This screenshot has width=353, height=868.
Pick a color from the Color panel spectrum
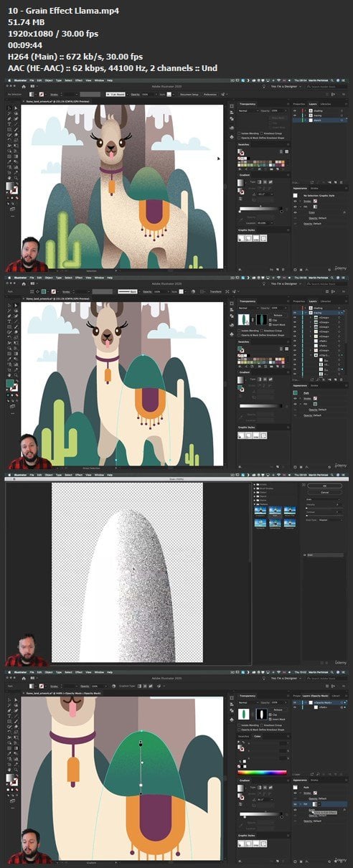click(x=262, y=773)
